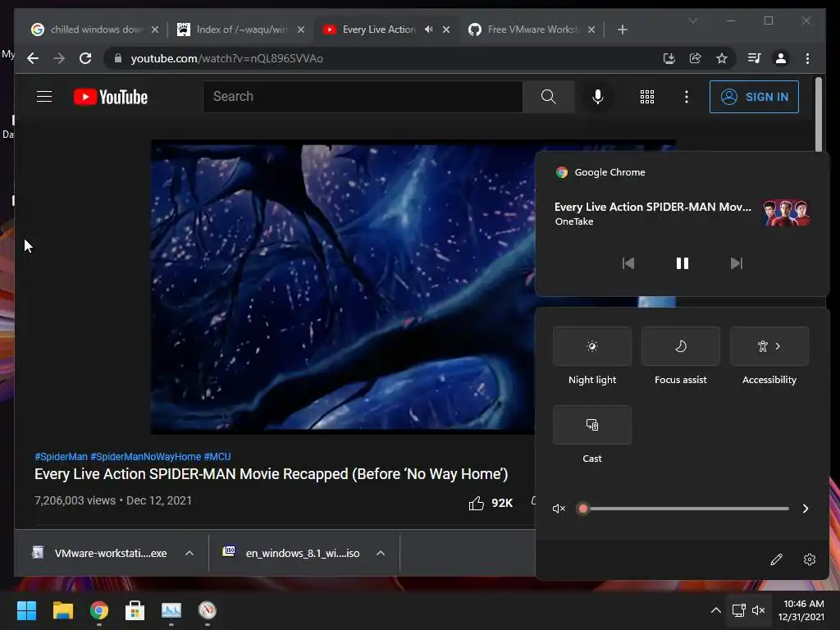Click inside the YouTube search field
This screenshot has width=840, height=630.
pos(363,97)
